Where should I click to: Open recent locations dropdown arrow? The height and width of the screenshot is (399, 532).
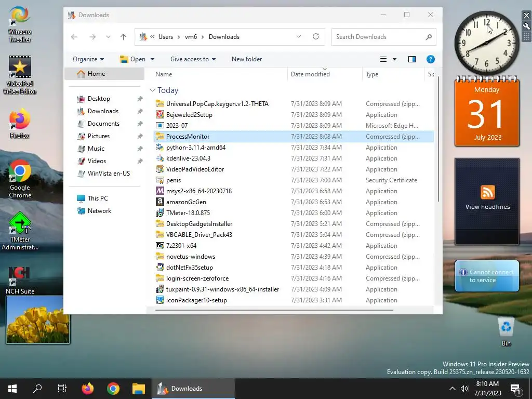pos(108,37)
